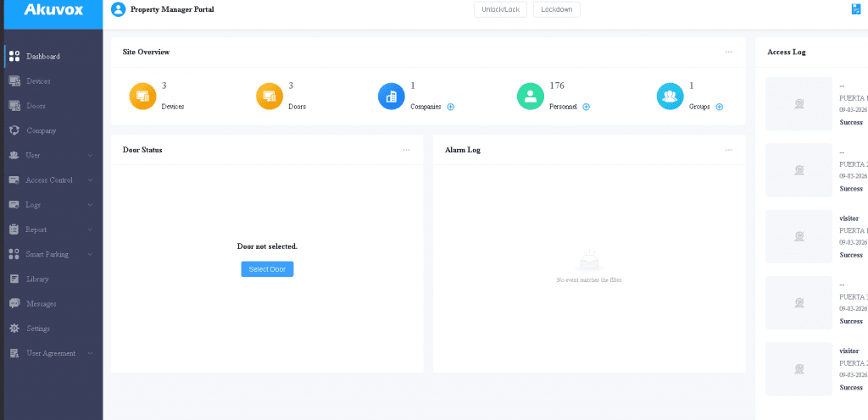Go to Devices in the sidebar

point(38,81)
